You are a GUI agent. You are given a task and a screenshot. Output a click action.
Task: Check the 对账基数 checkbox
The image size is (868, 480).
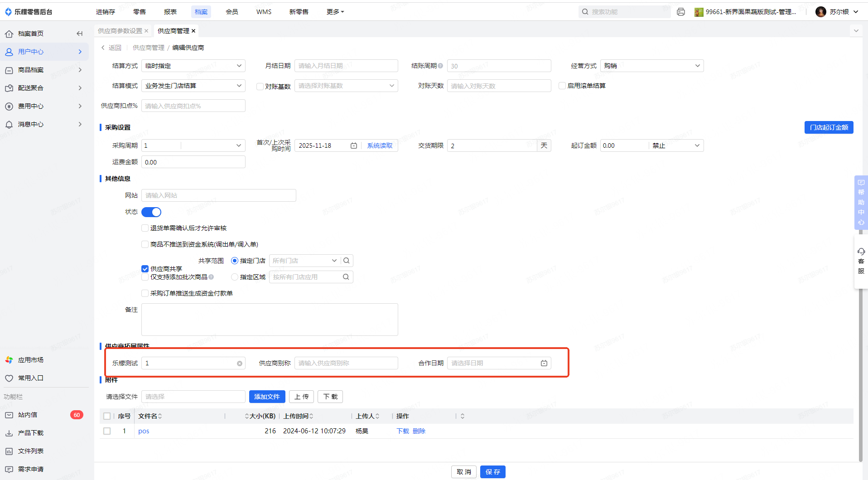coord(260,86)
